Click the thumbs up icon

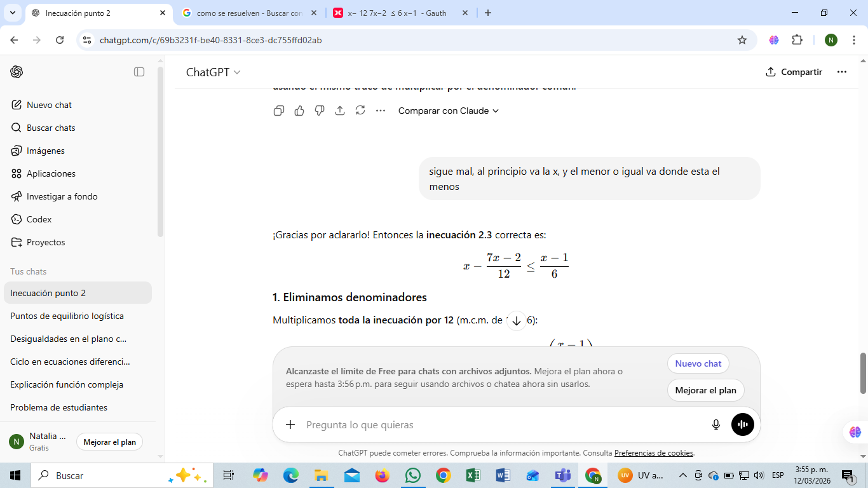click(x=299, y=111)
